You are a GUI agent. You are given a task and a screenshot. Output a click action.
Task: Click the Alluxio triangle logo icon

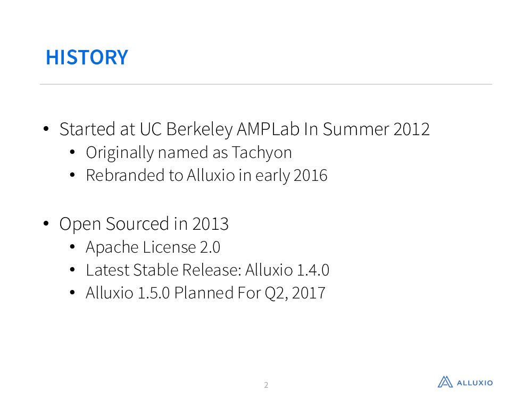tap(445, 381)
